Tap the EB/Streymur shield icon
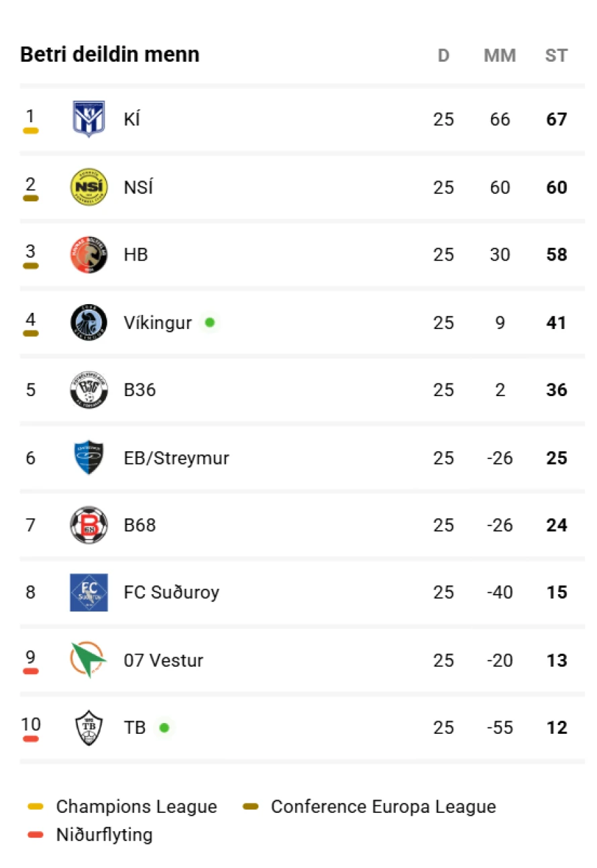This screenshot has height=868, width=597. pyautogui.click(x=89, y=458)
